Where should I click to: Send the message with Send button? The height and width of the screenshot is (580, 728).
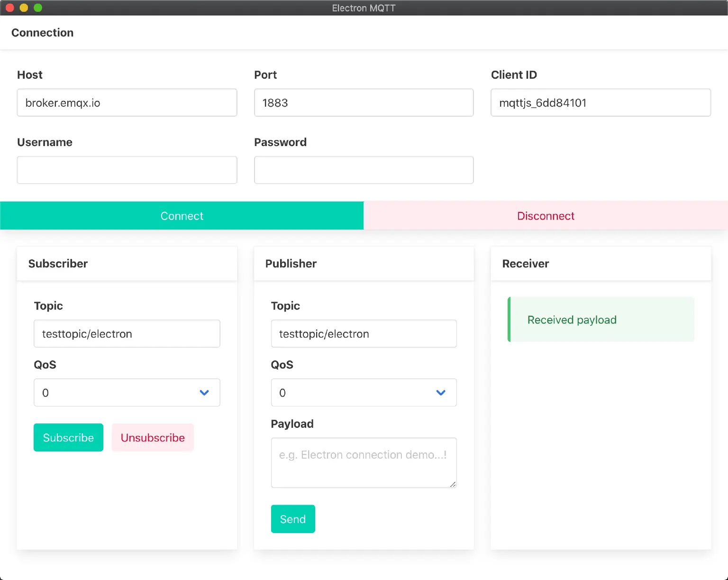[293, 519]
